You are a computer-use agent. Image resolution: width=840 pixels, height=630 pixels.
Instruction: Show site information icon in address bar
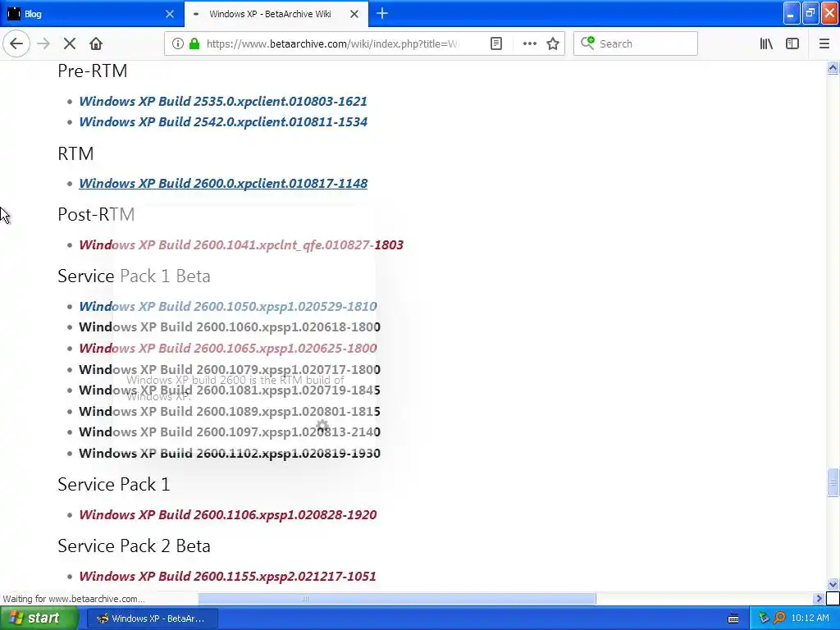tap(178, 44)
